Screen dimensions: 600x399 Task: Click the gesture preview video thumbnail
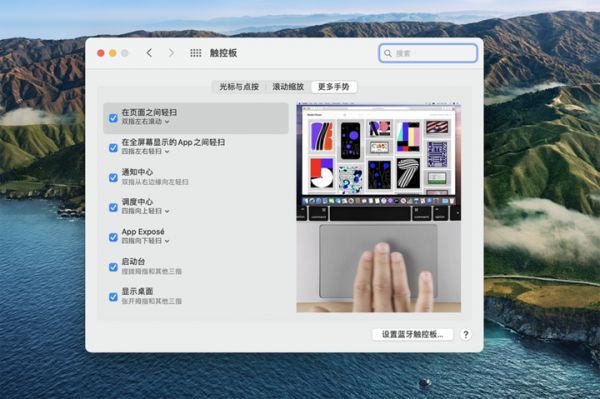378,207
